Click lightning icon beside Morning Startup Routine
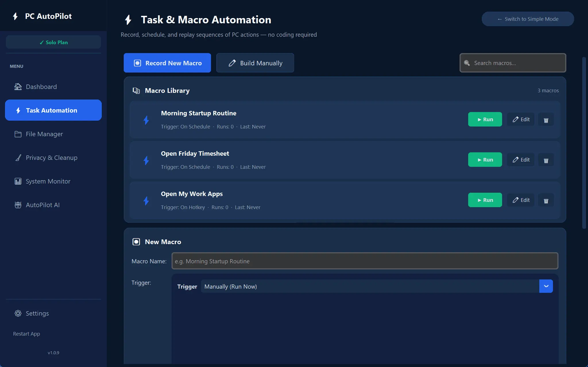The height and width of the screenshot is (367, 588). coord(146,120)
